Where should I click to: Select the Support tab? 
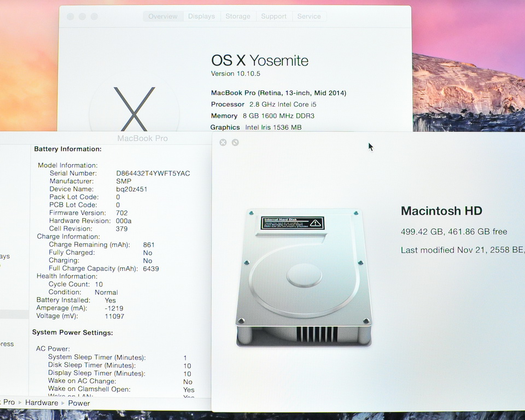point(274,16)
